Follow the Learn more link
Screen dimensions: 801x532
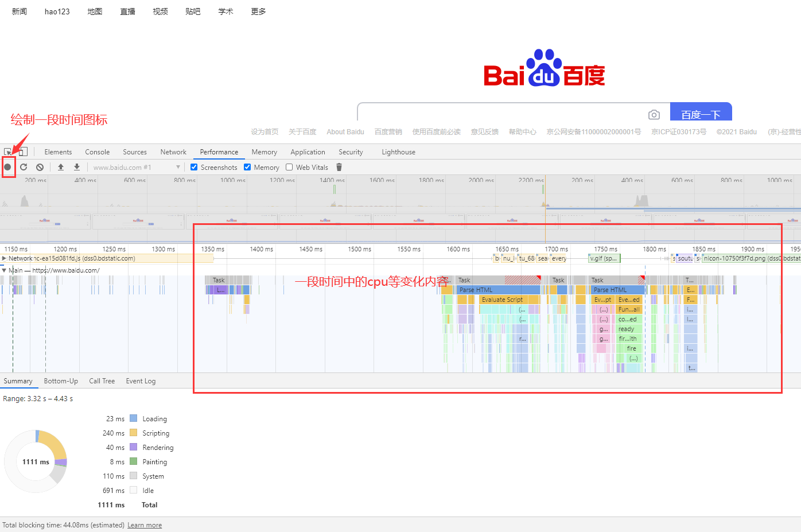145,525
